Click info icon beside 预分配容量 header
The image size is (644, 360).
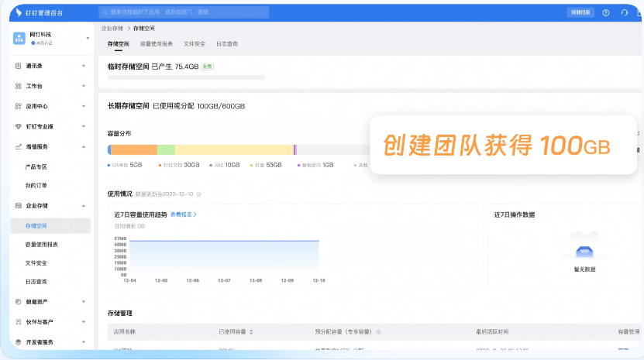click(x=378, y=331)
